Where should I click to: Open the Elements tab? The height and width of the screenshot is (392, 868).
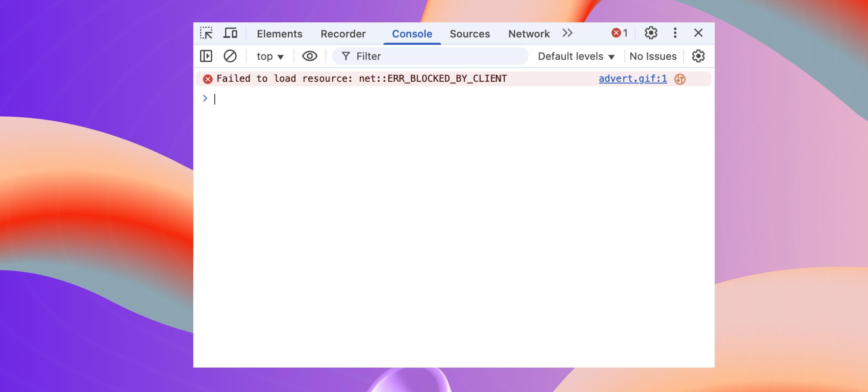(279, 34)
